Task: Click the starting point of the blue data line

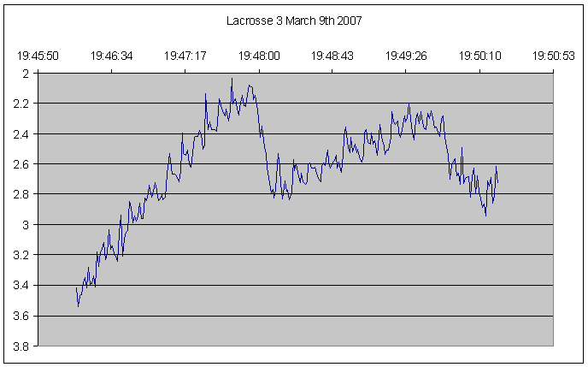Action: point(76,287)
